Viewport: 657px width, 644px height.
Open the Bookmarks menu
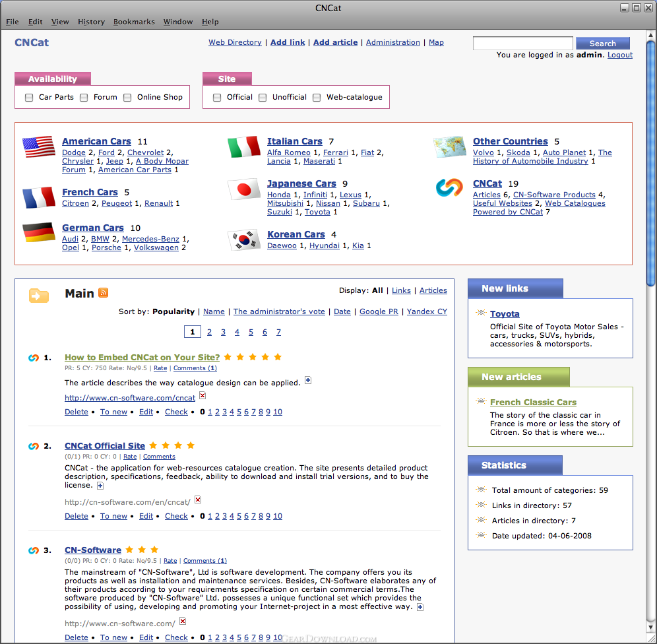click(x=134, y=22)
